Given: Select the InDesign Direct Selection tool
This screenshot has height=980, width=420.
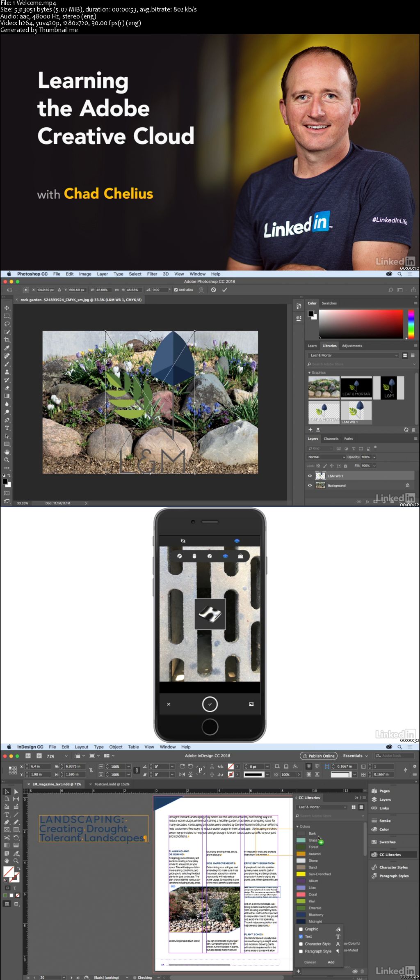Looking at the screenshot, I should click(x=16, y=792).
